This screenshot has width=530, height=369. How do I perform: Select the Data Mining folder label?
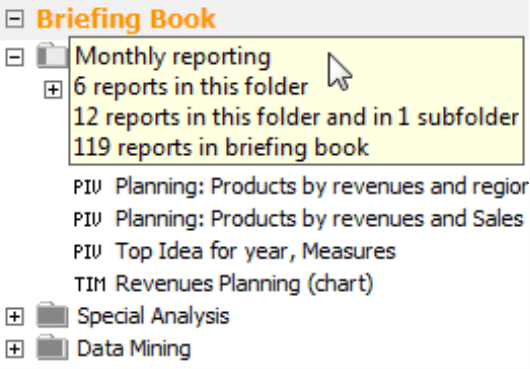(x=134, y=349)
